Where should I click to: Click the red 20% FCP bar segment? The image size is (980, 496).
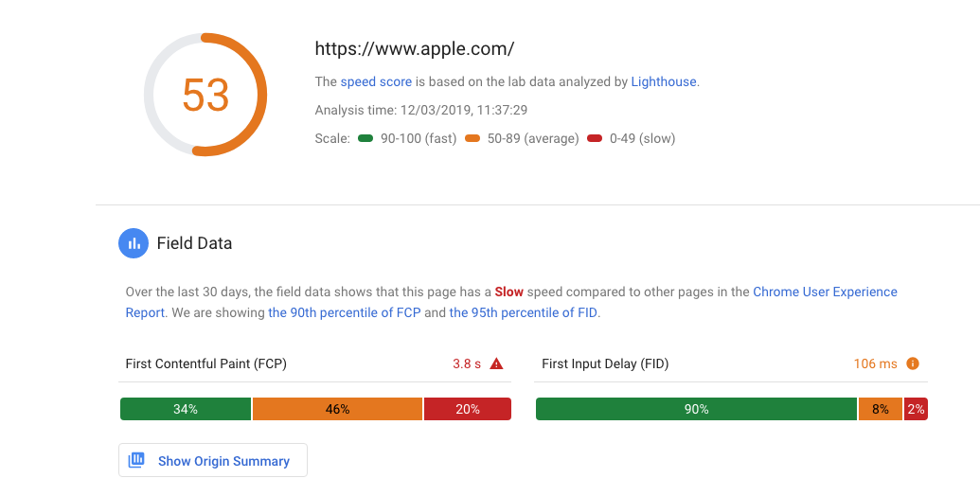pos(468,409)
